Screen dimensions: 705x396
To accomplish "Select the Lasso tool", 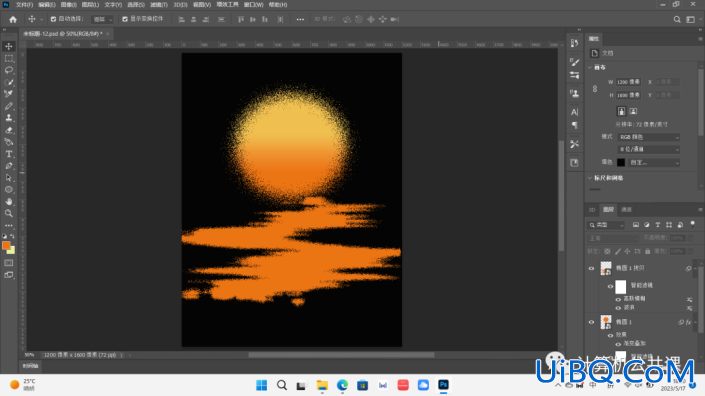I will tap(9, 70).
